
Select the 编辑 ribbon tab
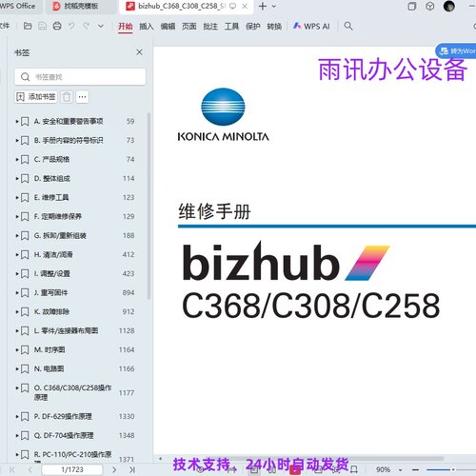168,27
